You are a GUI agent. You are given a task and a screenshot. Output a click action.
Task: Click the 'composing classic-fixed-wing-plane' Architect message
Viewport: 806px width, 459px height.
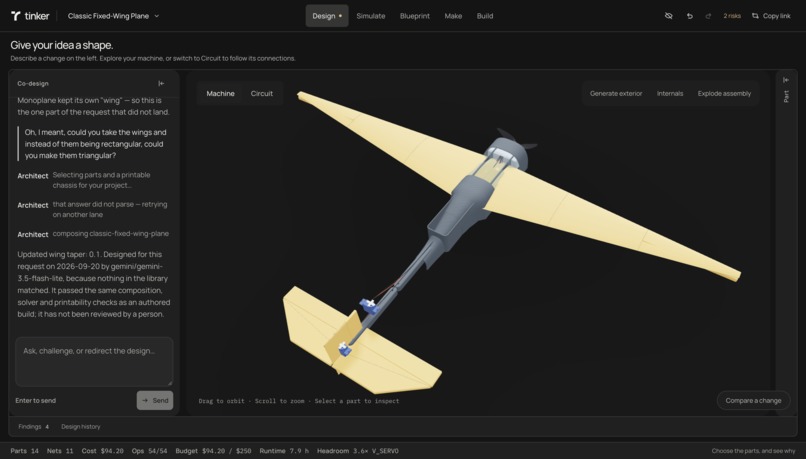[111, 234]
